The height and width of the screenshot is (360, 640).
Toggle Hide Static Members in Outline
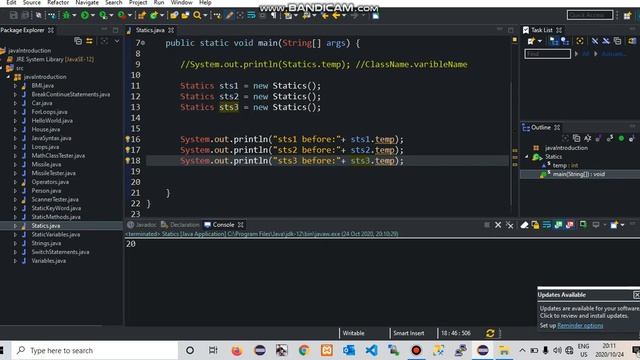(x=610, y=138)
